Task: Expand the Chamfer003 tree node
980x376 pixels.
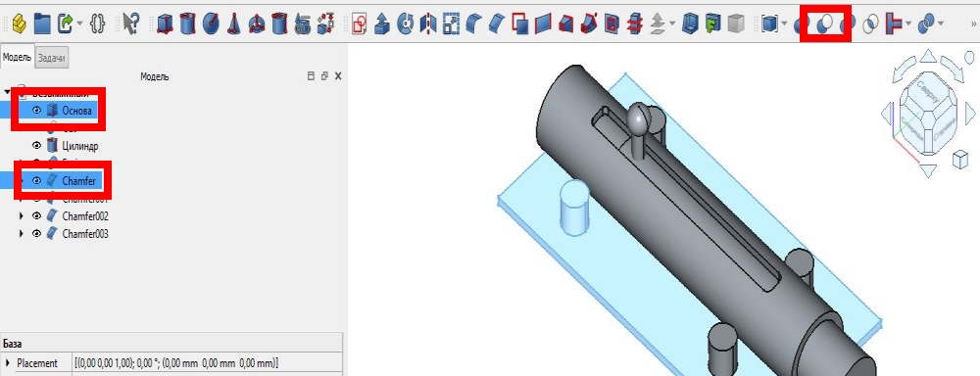Action: click(22, 234)
